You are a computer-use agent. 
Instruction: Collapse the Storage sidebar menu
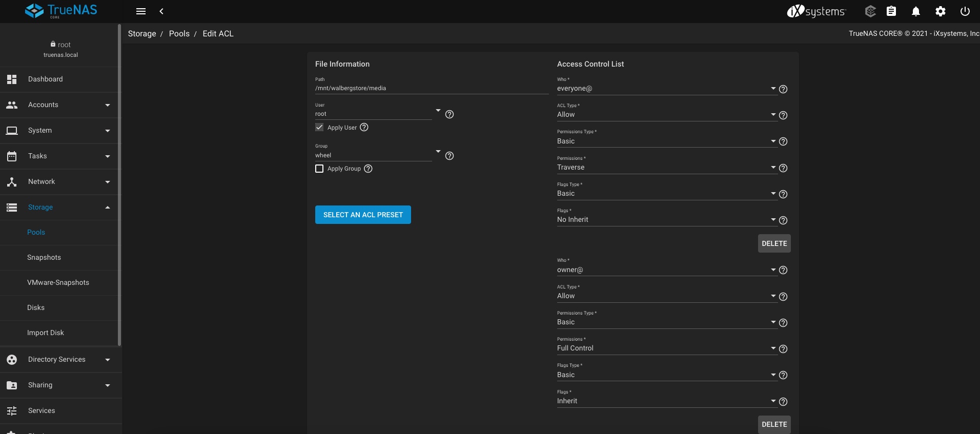108,208
